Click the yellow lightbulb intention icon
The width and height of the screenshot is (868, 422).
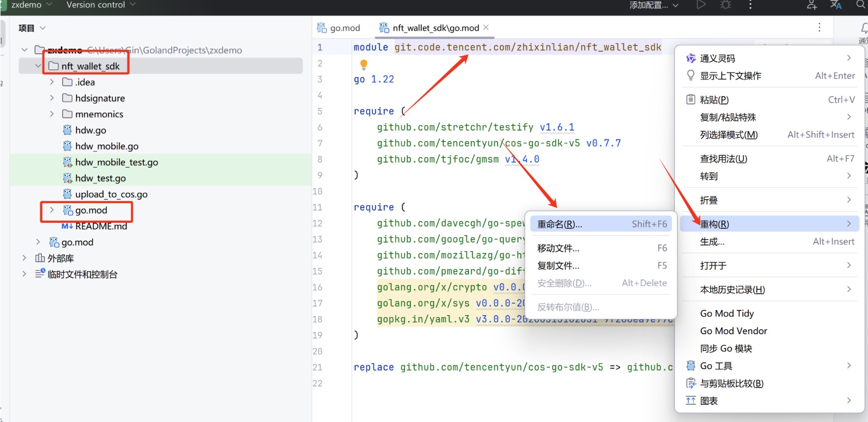coord(364,64)
